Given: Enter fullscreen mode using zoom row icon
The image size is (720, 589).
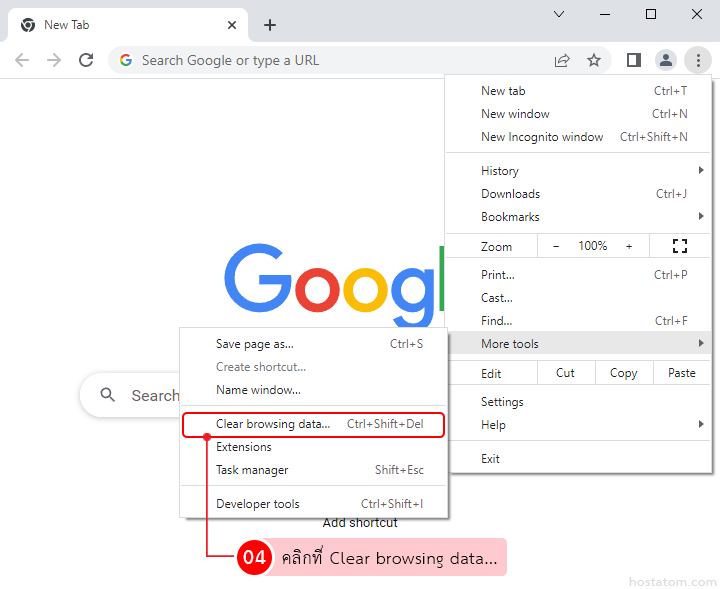Looking at the screenshot, I should click(680, 246).
